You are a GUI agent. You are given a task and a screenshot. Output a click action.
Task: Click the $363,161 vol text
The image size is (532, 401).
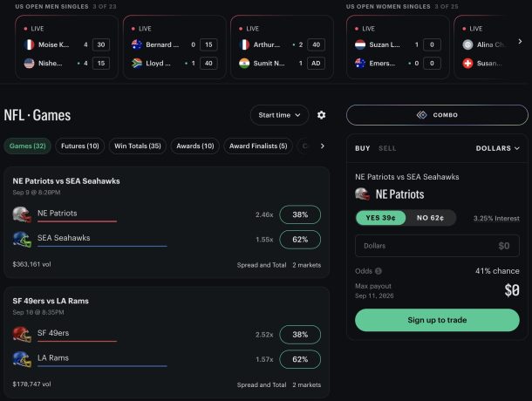31,264
